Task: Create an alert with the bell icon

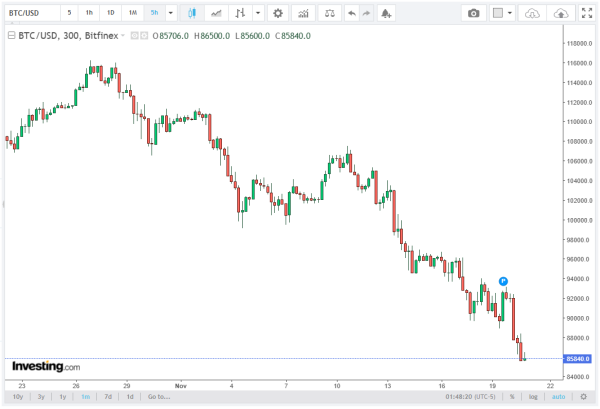Action: pos(387,13)
